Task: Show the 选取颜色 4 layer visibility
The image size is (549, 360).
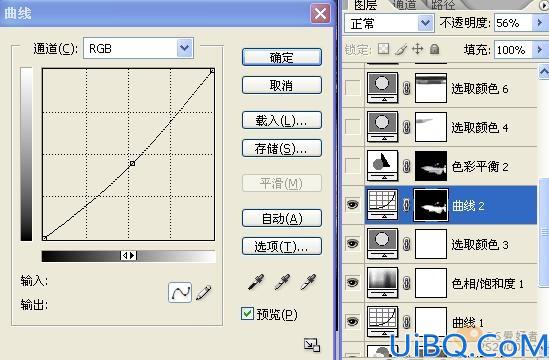Action: coord(353,126)
